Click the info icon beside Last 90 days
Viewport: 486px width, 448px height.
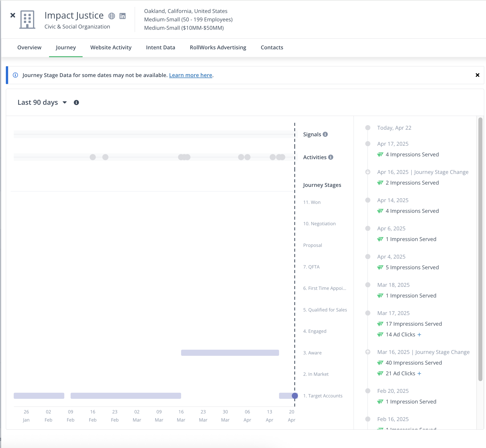[76, 102]
